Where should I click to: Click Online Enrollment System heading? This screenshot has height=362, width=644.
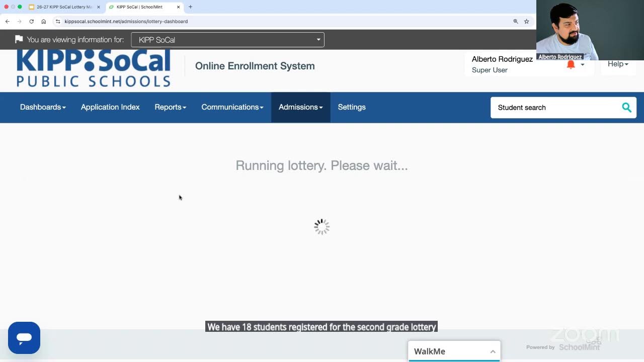255,66
